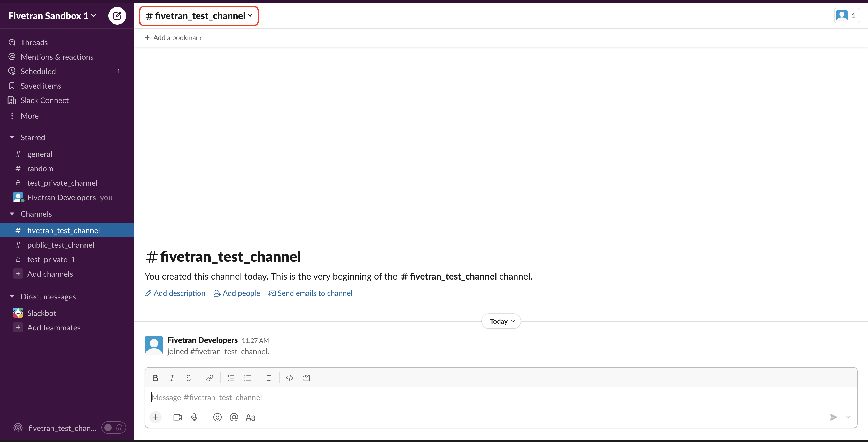
Task: Open Saved items
Action: (67, 86)
